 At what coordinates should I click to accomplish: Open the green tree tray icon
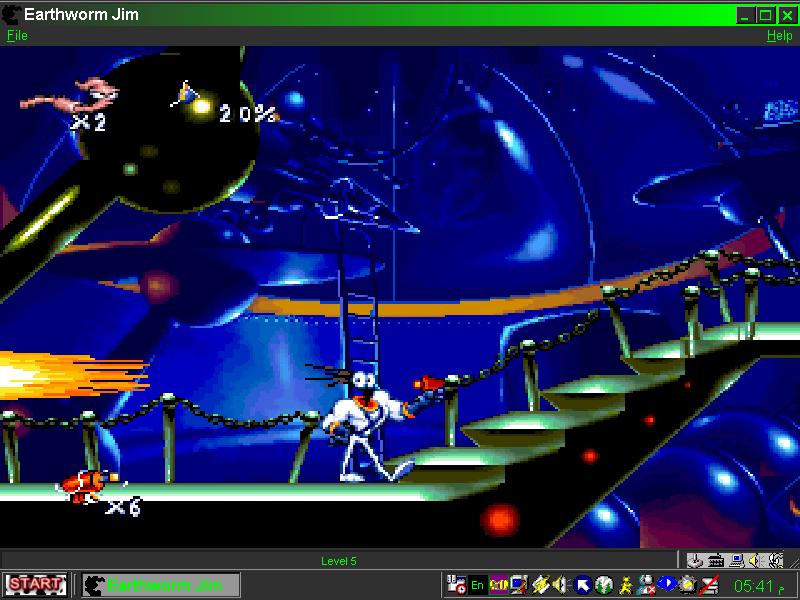point(604,585)
